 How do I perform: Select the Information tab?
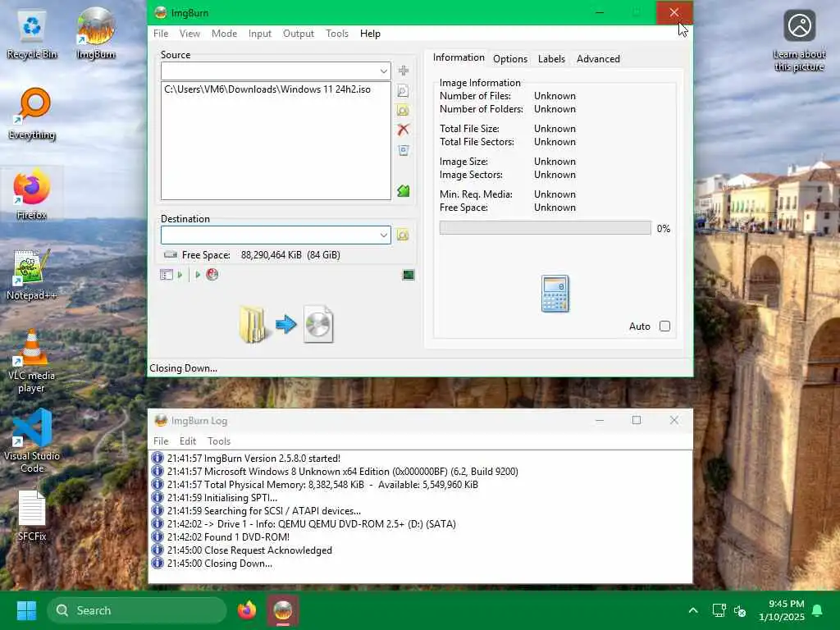459,57
